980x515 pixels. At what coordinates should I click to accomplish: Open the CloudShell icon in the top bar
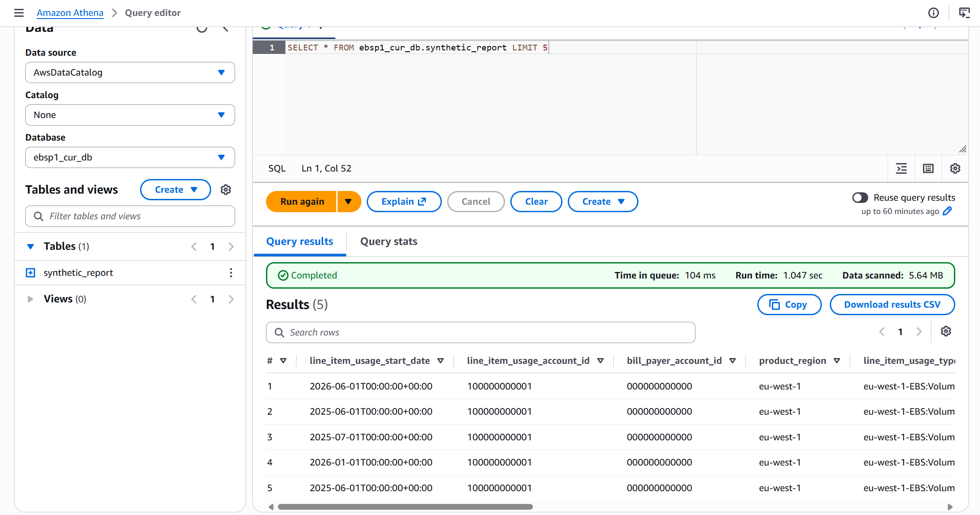coord(965,13)
